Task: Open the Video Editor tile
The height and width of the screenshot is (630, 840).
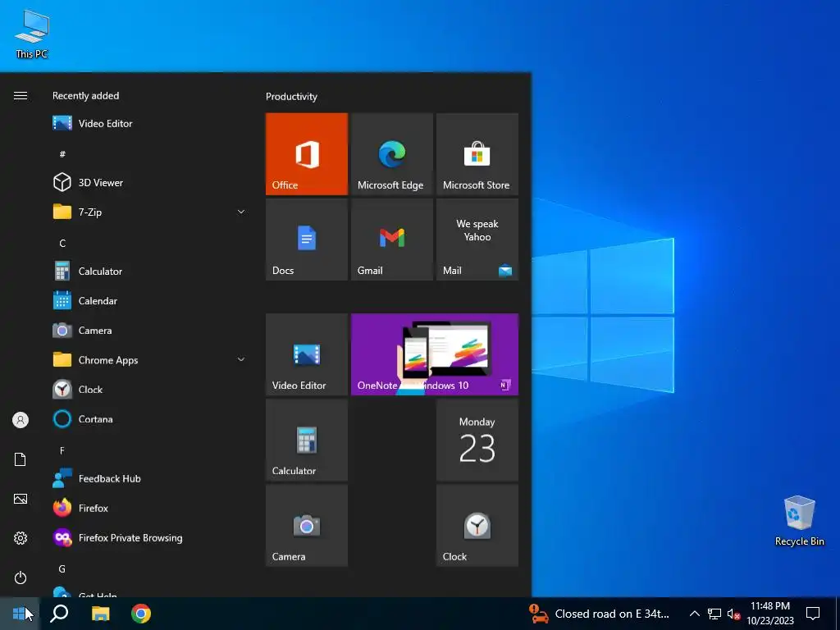Action: point(307,354)
